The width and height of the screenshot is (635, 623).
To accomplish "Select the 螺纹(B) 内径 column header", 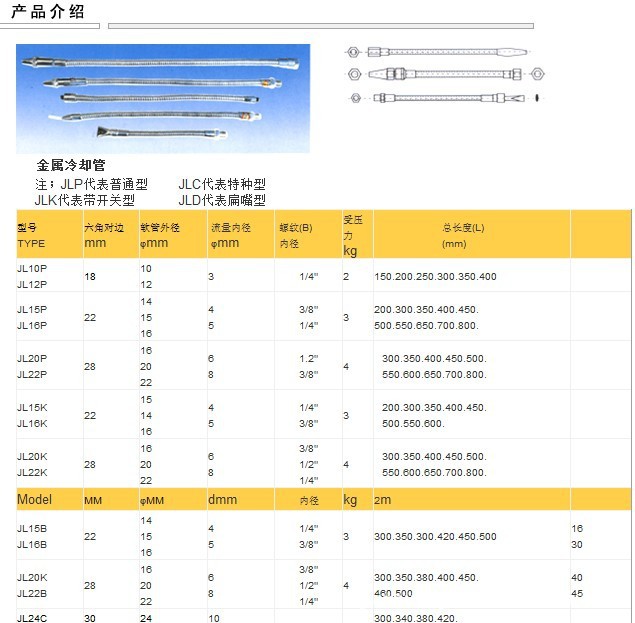I will click(x=295, y=235).
